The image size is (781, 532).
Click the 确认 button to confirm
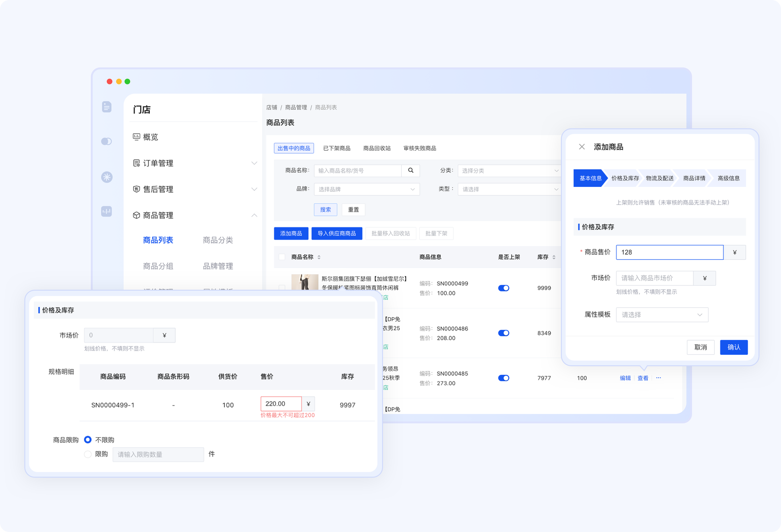tap(734, 347)
